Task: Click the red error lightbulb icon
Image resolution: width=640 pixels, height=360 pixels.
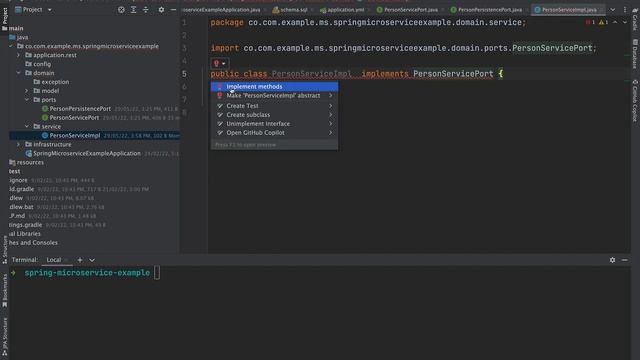Action: pos(216,63)
